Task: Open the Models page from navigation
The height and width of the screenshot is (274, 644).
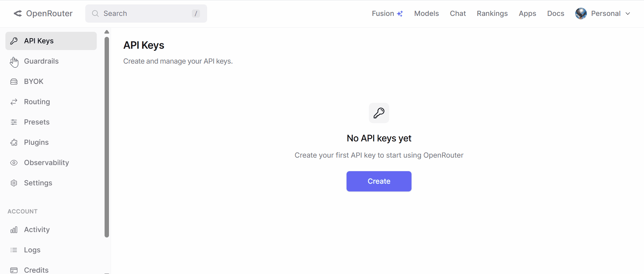Action: click(426, 14)
